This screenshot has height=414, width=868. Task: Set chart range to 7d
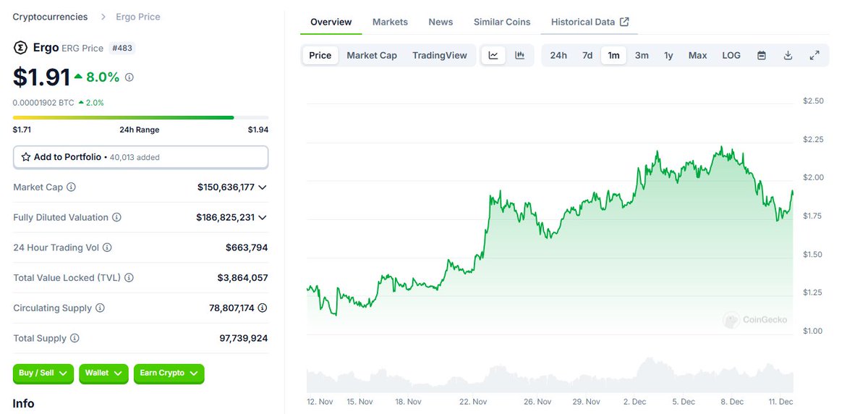coord(587,55)
